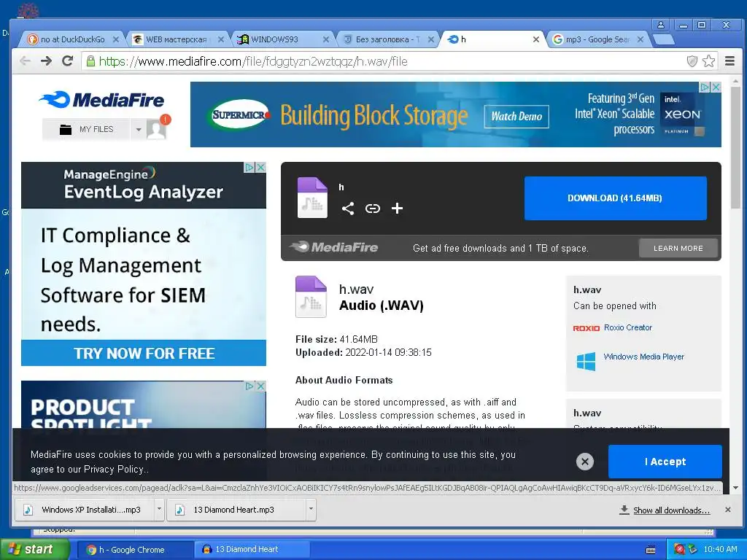The height and width of the screenshot is (560, 747).
Task: Click AdChoices icon on Supermicro banner
Action: (705, 87)
